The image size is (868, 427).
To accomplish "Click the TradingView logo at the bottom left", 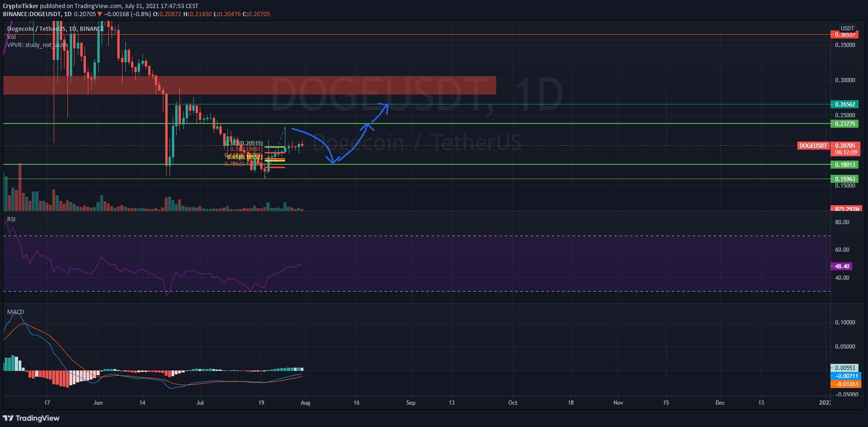I will [x=31, y=418].
